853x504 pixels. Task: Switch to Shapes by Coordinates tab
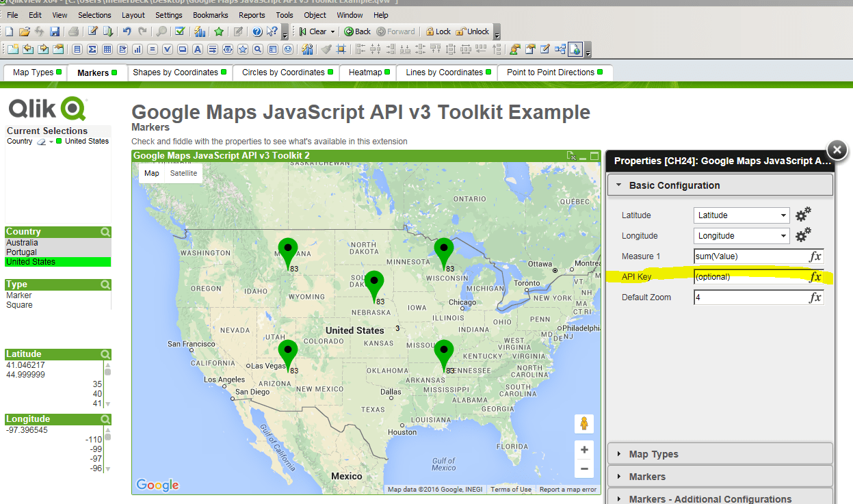(x=179, y=72)
